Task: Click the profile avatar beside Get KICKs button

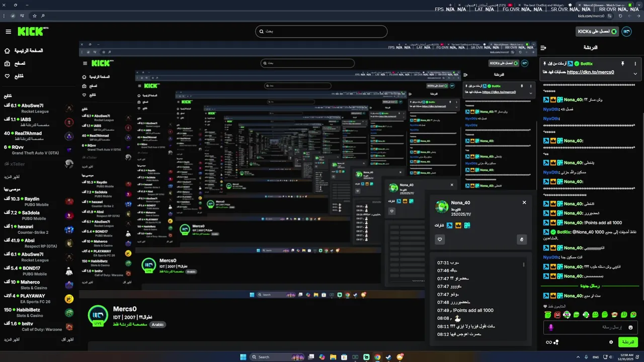Action: 626,32
